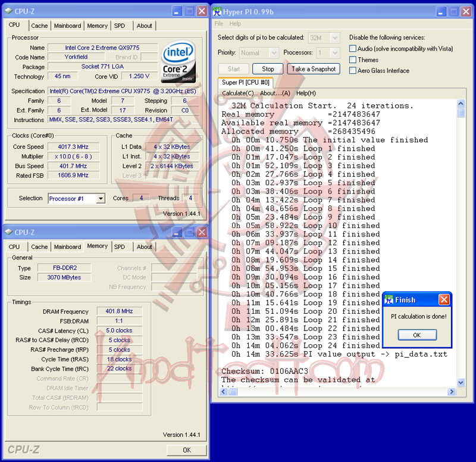The image size is (476, 462).
Task: Switch to Mainboard tab in lower CPU-Z window
Action: point(67,246)
